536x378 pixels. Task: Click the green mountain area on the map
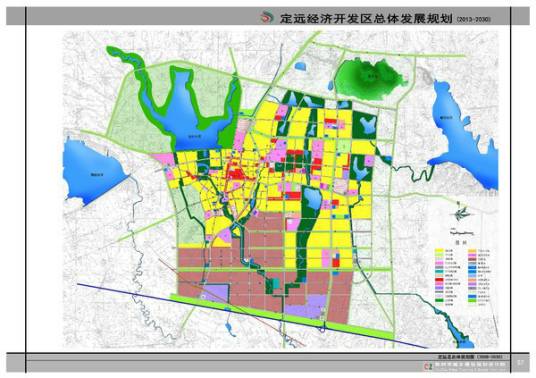[370, 79]
